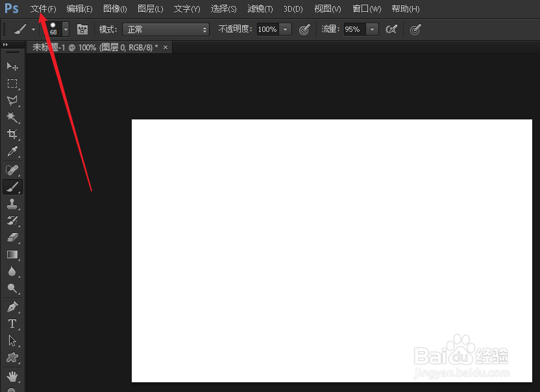Viewport: 540px width, 392px height.
Task: Open the 文字(Y) menu
Action: click(187, 8)
